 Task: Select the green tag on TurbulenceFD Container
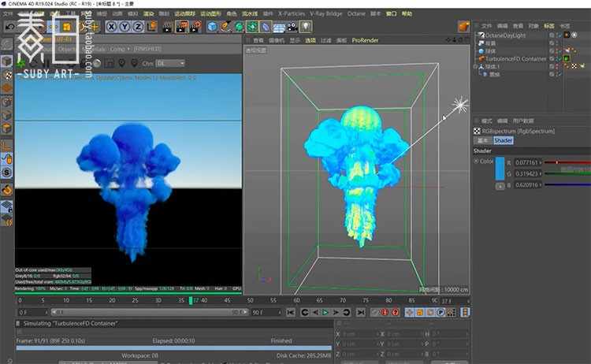[x=566, y=59]
